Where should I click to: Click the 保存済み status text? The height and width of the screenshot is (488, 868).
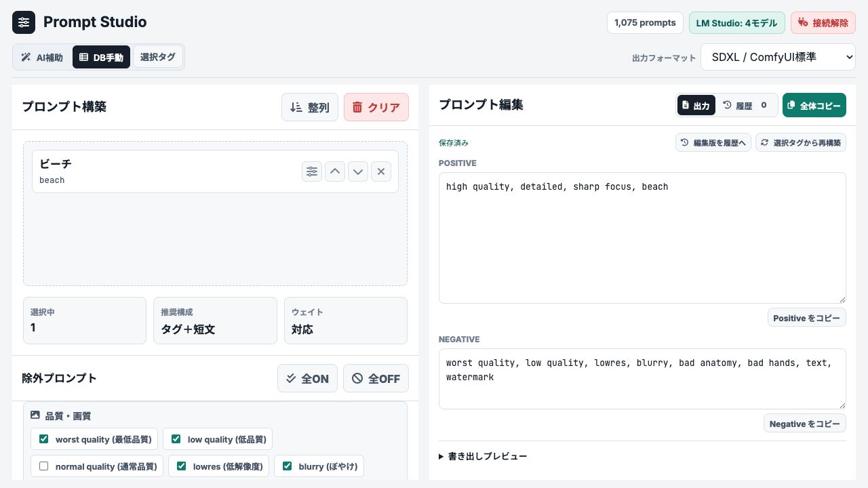click(x=454, y=143)
